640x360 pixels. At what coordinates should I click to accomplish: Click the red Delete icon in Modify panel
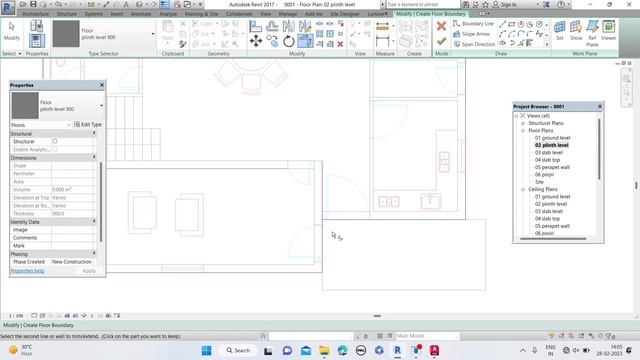[340, 44]
